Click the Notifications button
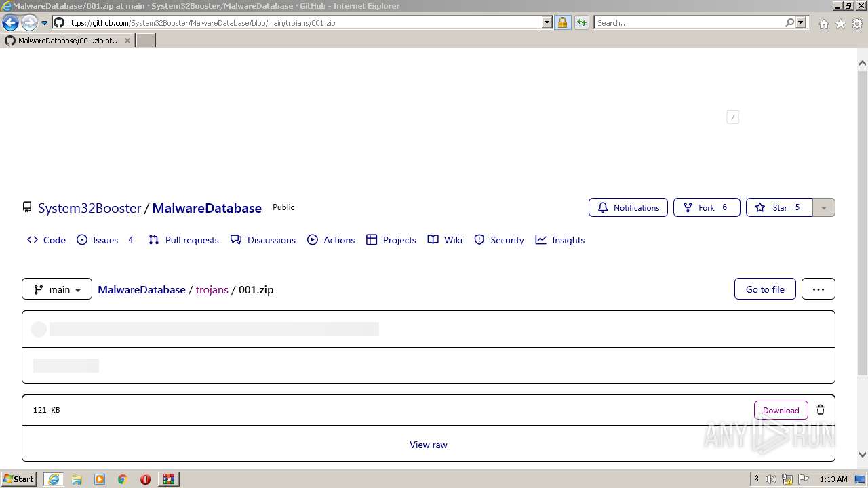Image resolution: width=868 pixels, height=488 pixels. 628,207
